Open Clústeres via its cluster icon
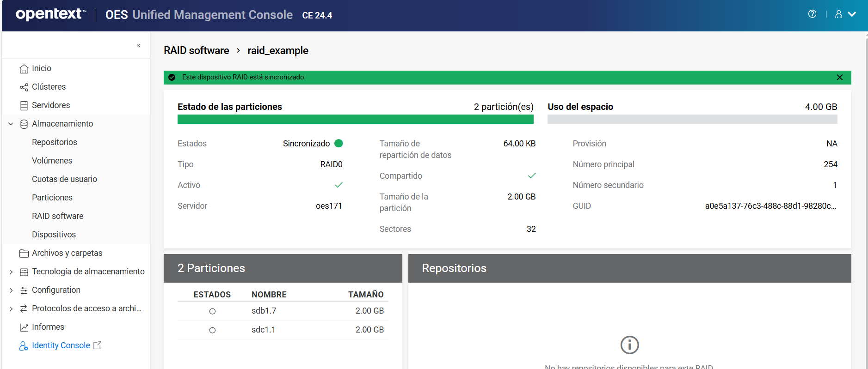Screen dimensions: 868x369 [24, 87]
